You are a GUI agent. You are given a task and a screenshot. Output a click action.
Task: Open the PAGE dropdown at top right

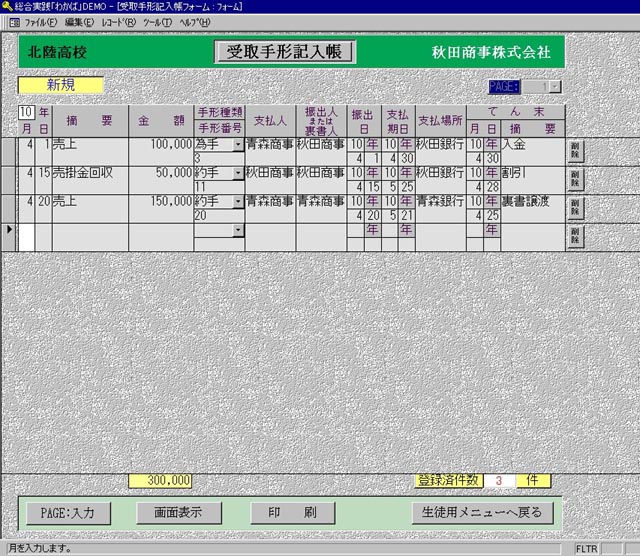coord(555,87)
